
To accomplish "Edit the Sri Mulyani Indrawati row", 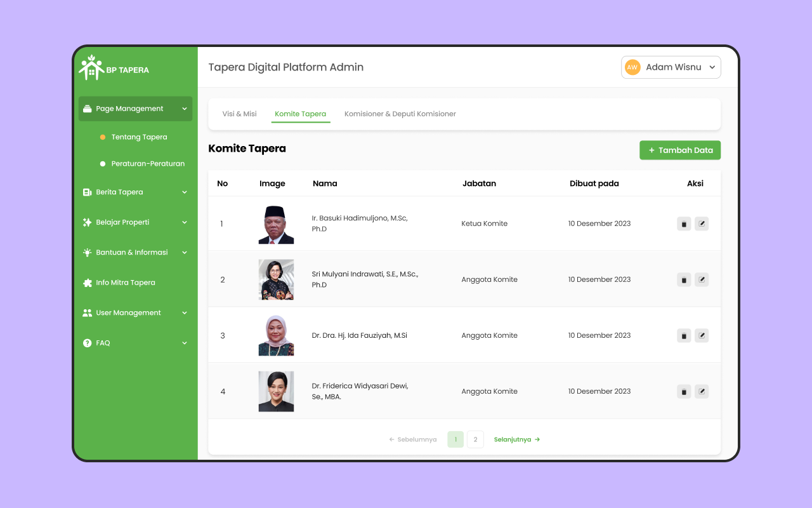I will [702, 279].
